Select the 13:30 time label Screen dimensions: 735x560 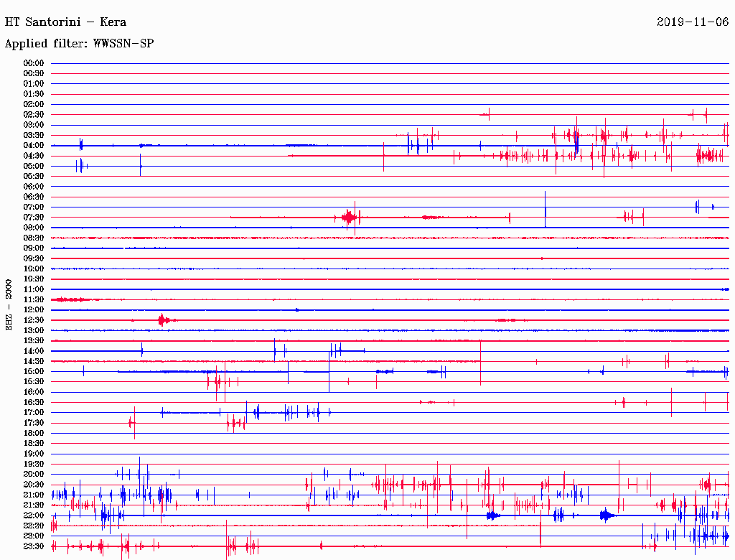click(34, 341)
